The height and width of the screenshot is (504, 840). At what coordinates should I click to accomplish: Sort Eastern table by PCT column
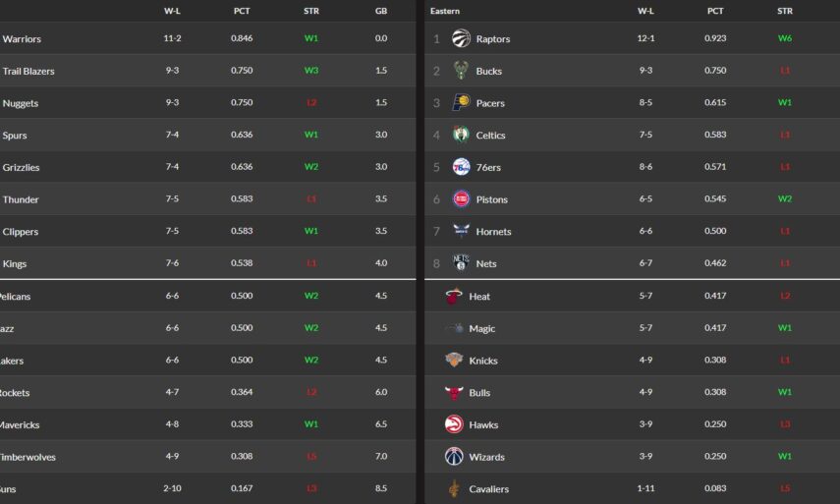pyautogui.click(x=715, y=11)
